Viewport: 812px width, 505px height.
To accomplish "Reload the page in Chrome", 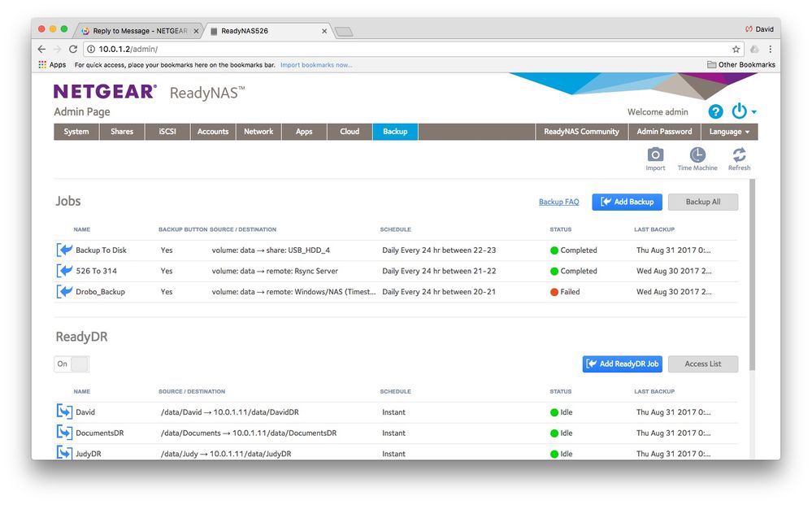I will [x=73, y=50].
